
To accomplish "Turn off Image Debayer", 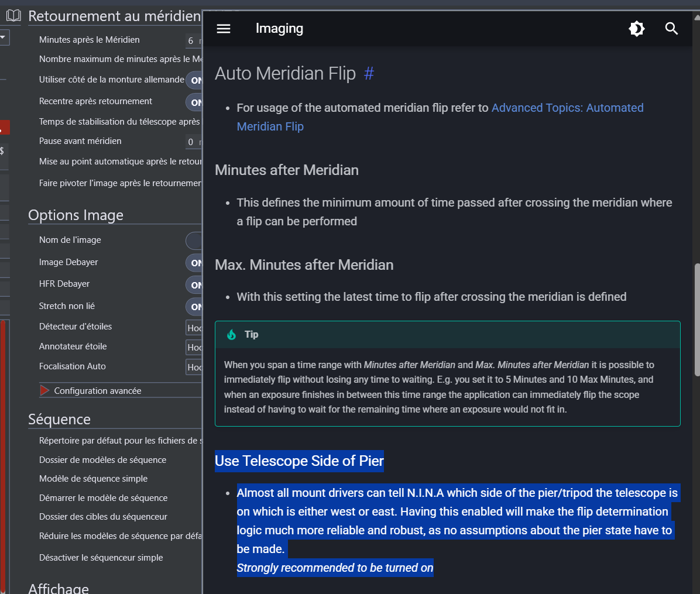I will [194, 263].
